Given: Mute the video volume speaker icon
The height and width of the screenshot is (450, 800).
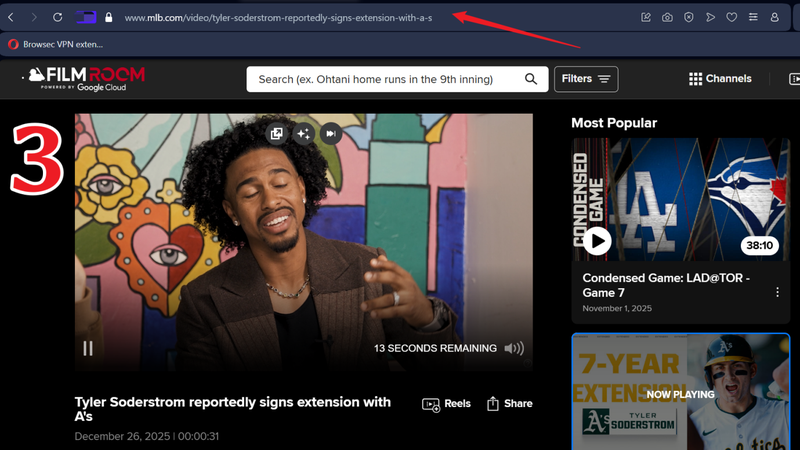Looking at the screenshot, I should pos(514,348).
